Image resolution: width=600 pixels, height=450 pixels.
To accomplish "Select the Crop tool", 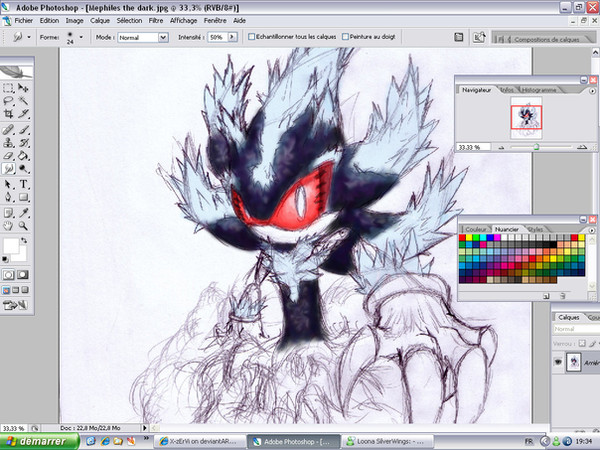I will click(8, 114).
